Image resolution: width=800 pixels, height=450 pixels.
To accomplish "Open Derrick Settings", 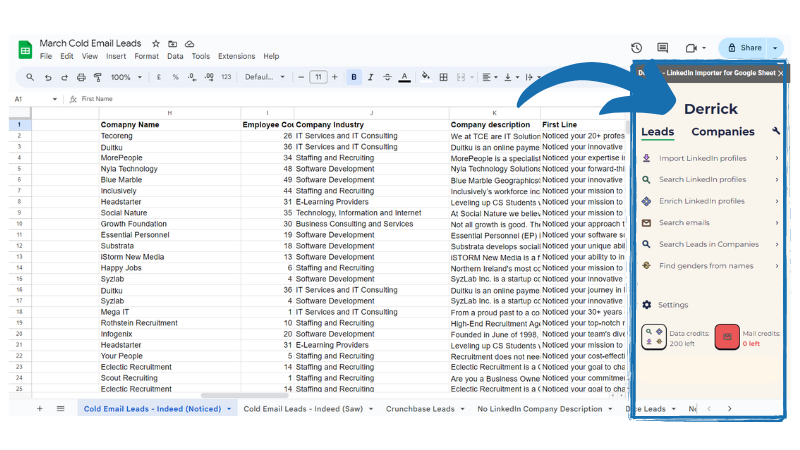I will 665,305.
